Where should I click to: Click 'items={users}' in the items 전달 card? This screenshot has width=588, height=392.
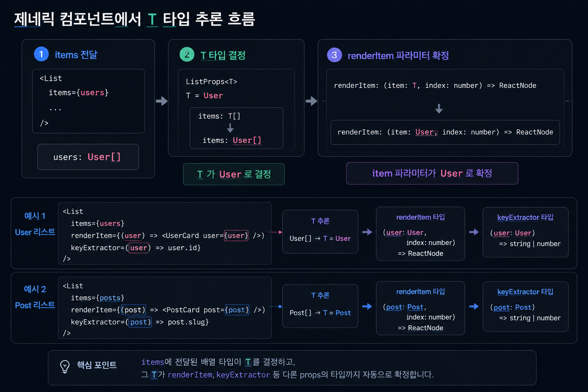click(x=78, y=93)
